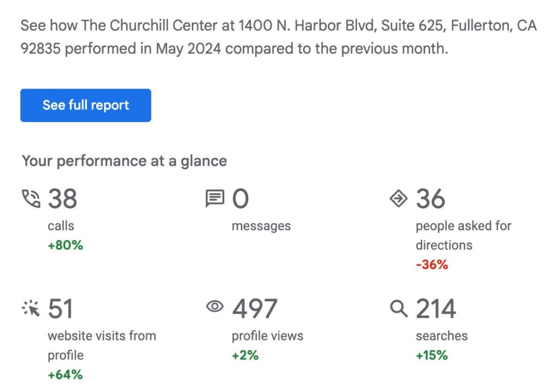The width and height of the screenshot is (560, 392).
Task: Click the See full report button
Action: [85, 105]
